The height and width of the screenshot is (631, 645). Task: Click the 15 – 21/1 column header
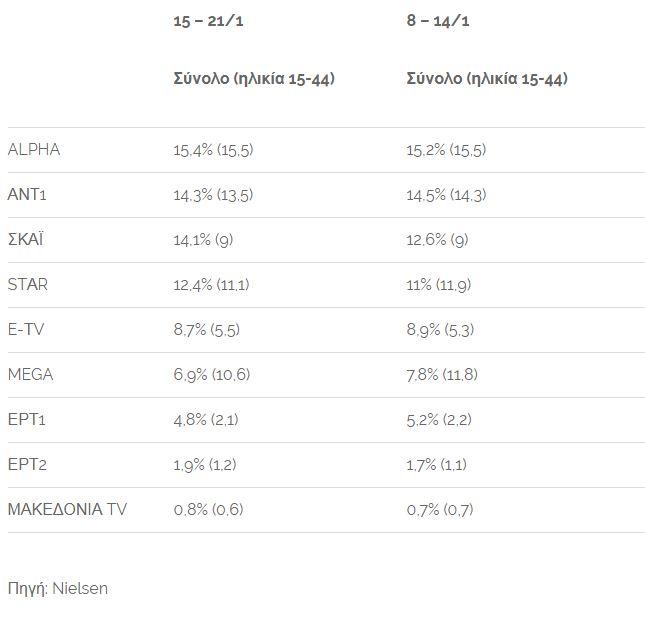209,22
